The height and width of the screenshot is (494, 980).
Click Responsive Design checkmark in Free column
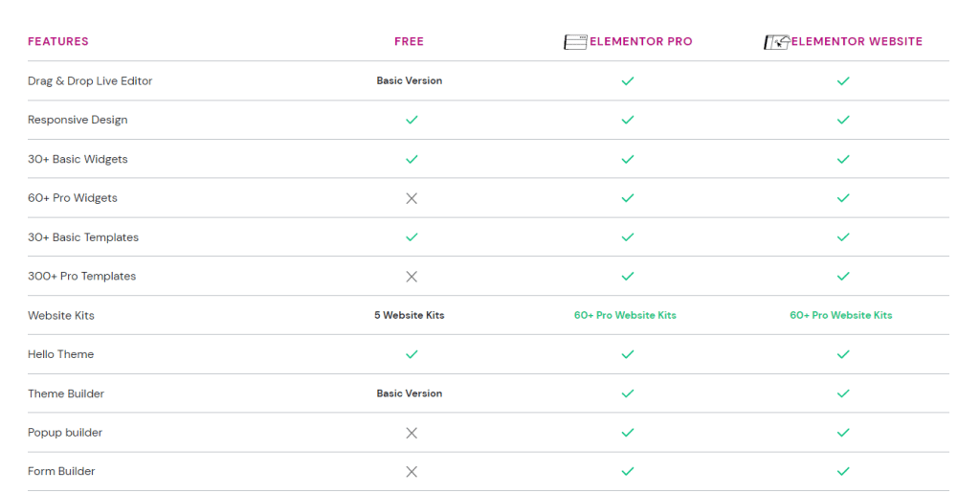(412, 120)
